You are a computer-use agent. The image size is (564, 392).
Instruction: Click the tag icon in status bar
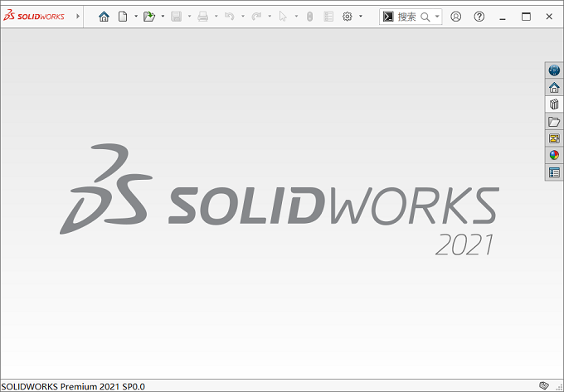click(x=544, y=386)
